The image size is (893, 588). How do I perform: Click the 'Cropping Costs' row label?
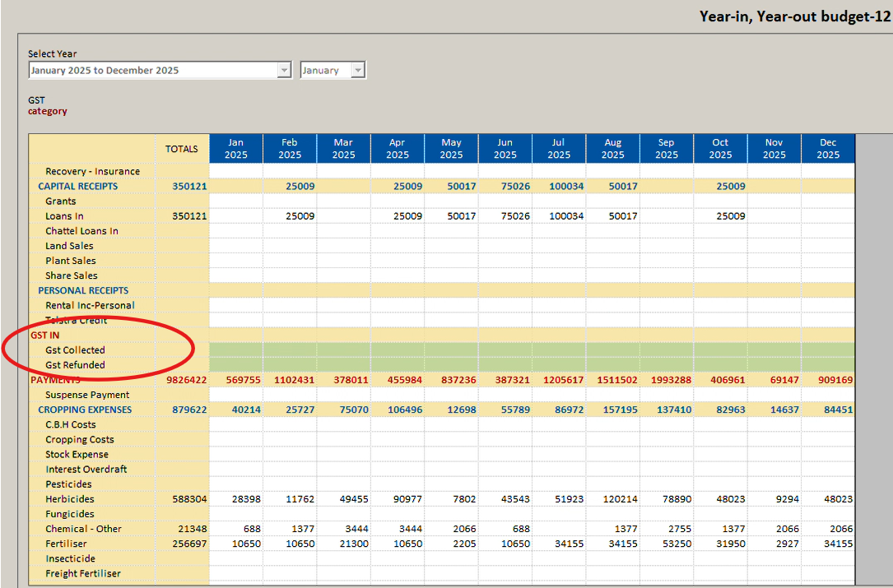coord(80,439)
